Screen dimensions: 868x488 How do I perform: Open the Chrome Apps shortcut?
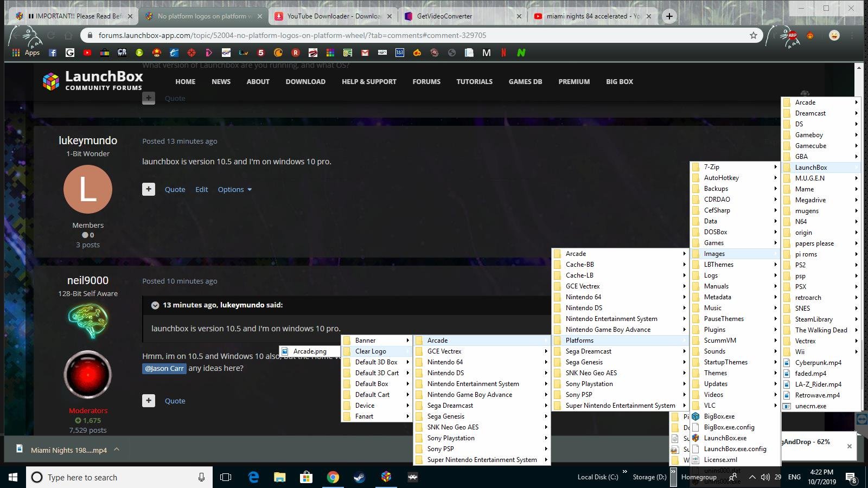pyautogui.click(x=26, y=53)
